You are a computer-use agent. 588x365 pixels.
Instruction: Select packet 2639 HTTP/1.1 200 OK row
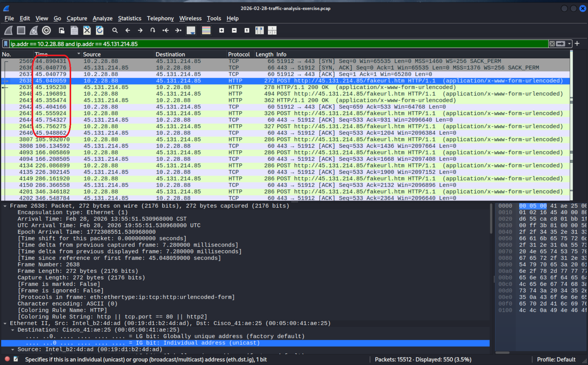click(x=285, y=87)
